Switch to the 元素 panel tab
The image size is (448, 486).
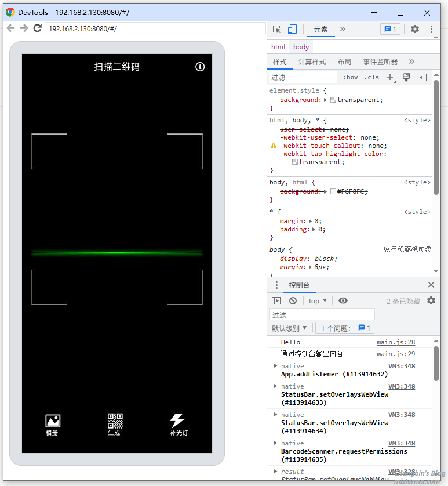pos(320,30)
